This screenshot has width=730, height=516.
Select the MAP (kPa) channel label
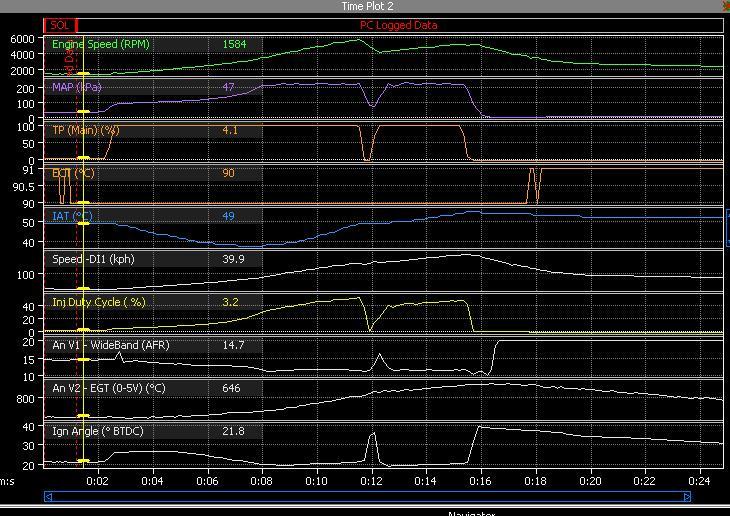point(77,87)
